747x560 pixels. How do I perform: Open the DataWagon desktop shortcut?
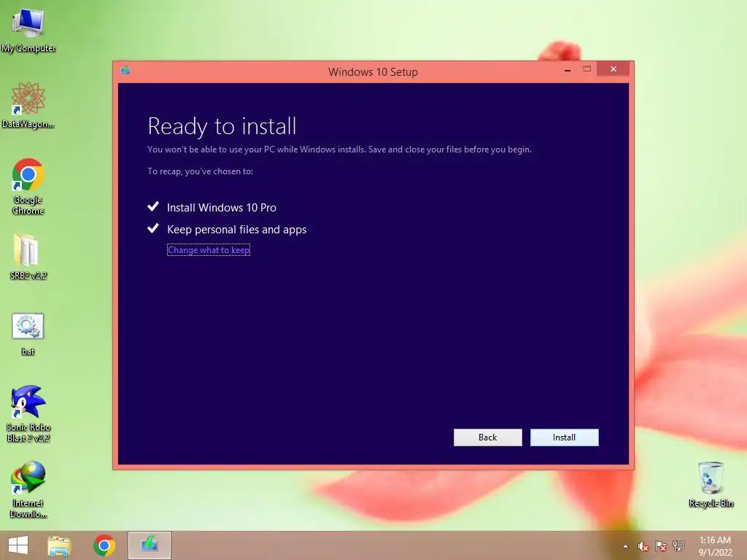click(x=28, y=105)
